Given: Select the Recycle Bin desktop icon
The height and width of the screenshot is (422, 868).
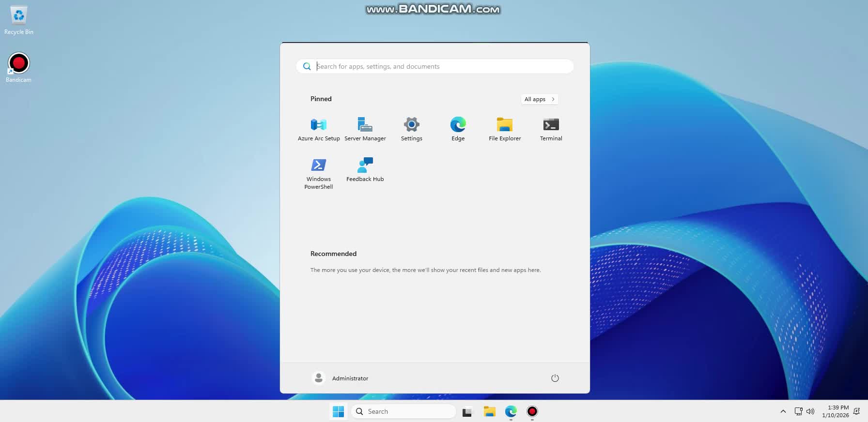Looking at the screenshot, I should pos(19,20).
